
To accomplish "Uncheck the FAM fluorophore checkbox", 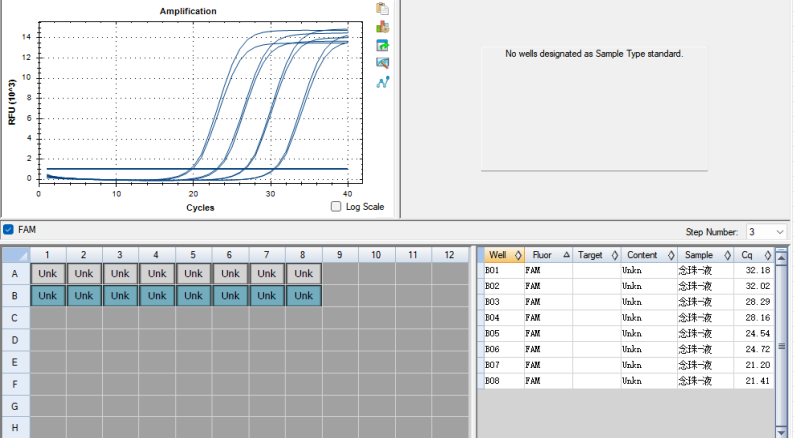I will [x=8, y=229].
